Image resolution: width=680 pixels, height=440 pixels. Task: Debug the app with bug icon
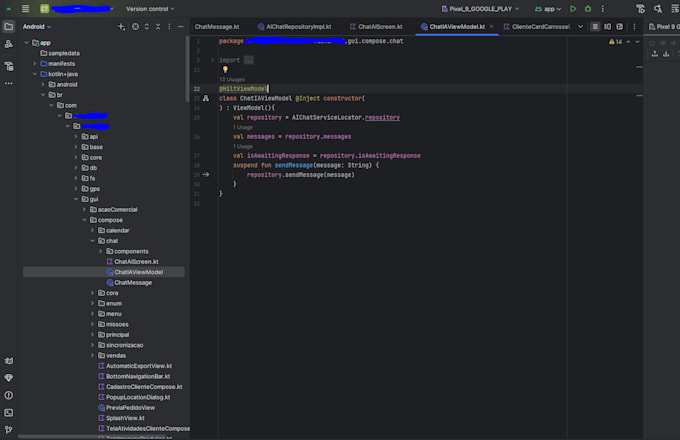point(588,9)
